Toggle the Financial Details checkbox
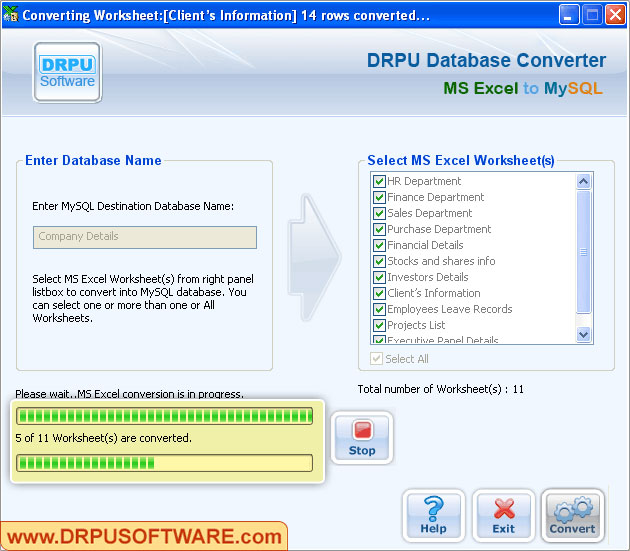 coord(379,246)
